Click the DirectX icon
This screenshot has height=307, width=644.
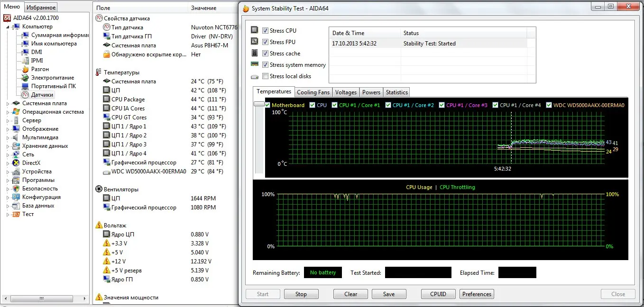[16, 163]
